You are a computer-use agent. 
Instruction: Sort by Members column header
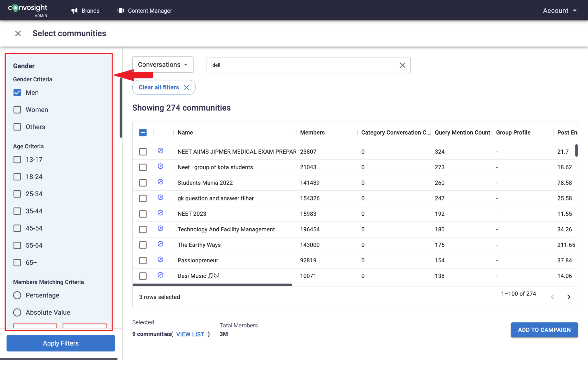tap(312, 133)
